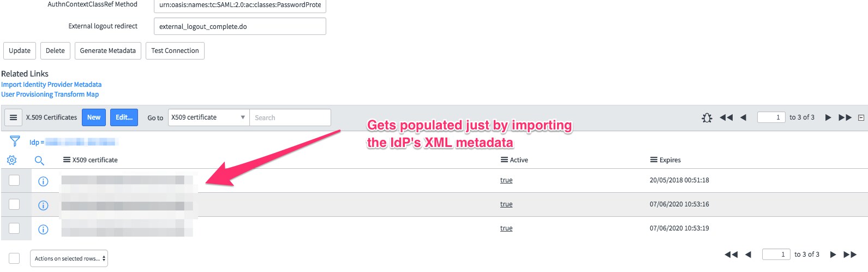Click the debug bug icon in list header
The width and height of the screenshot is (868, 272).
pyautogui.click(x=707, y=117)
